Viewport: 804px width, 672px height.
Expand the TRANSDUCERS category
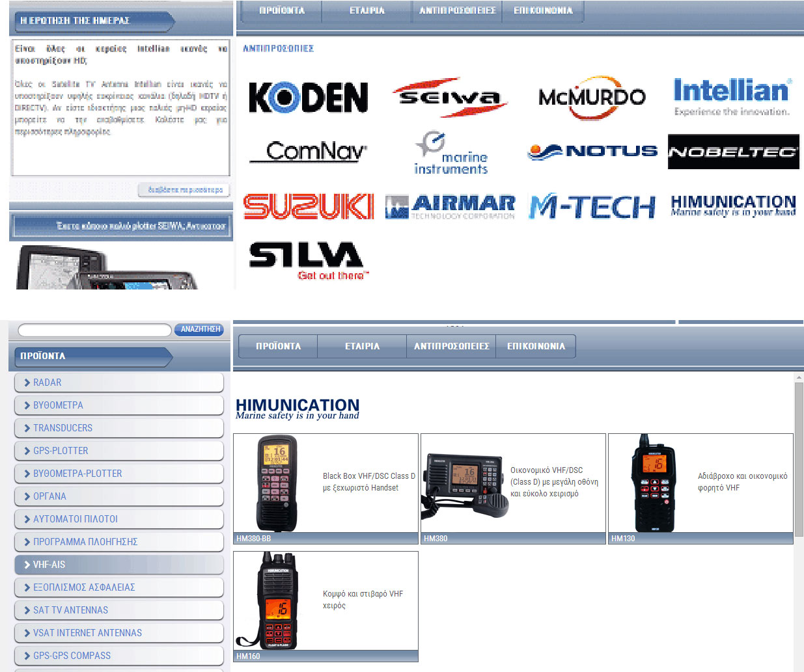tap(119, 428)
